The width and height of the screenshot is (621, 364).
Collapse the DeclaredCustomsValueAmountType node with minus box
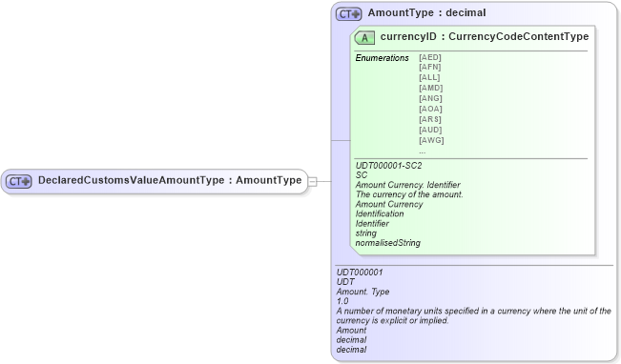tap(313, 182)
